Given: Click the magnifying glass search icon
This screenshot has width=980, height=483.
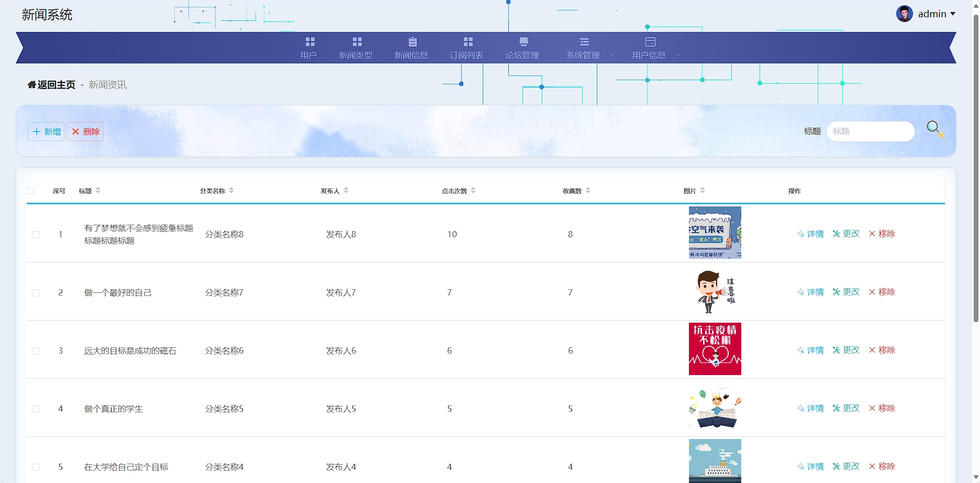Looking at the screenshot, I should 935,129.
